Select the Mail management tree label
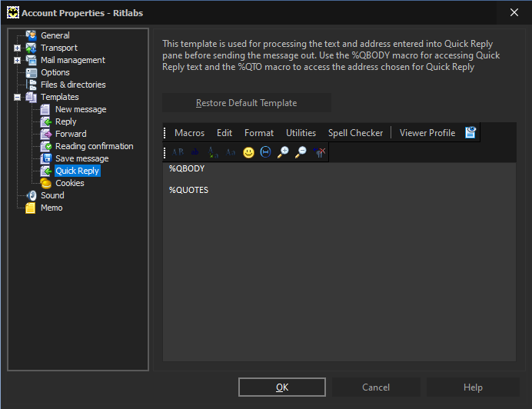This screenshot has height=409, width=532. [x=73, y=60]
